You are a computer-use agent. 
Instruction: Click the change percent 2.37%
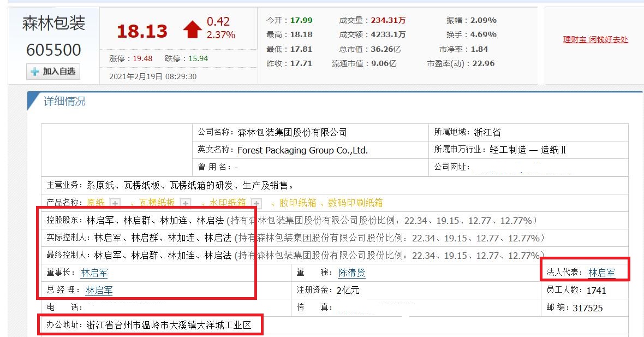tap(221, 35)
